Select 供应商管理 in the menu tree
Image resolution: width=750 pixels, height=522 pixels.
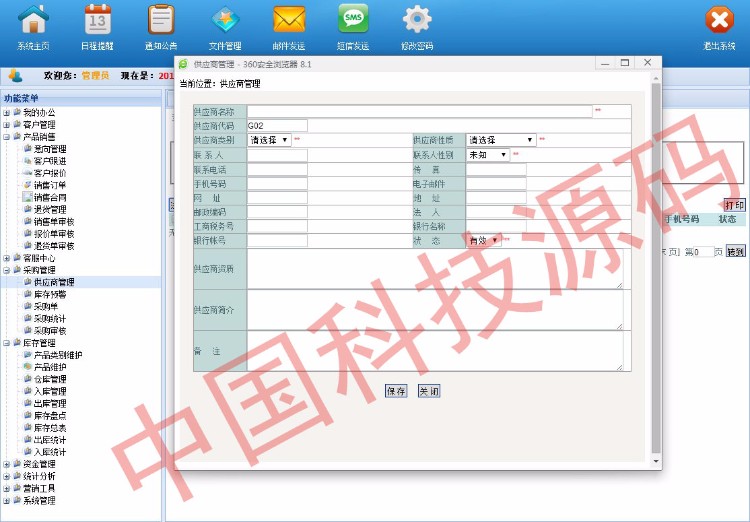(x=54, y=282)
